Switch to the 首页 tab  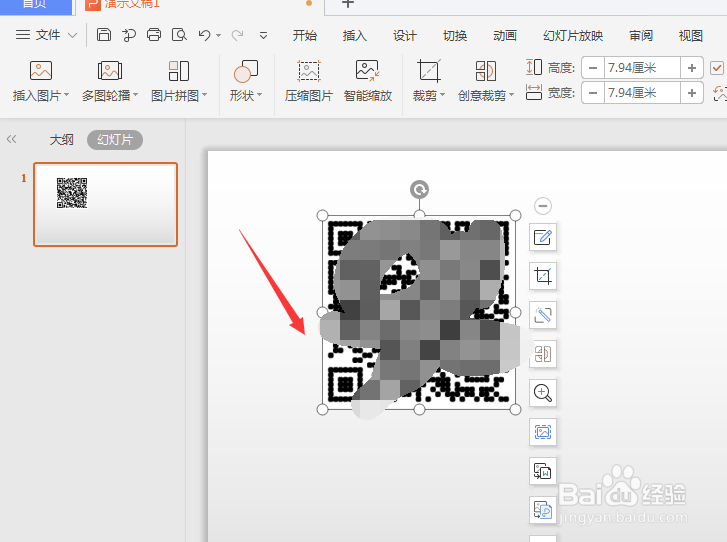36,5
